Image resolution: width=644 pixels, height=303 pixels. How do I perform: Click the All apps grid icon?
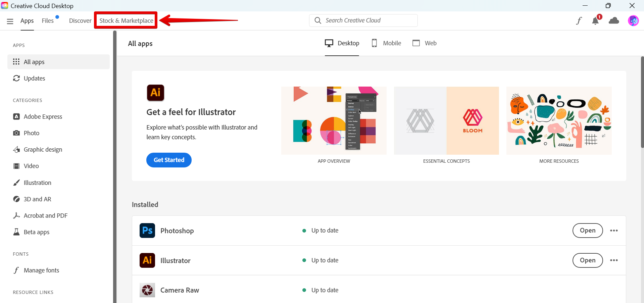coord(16,62)
